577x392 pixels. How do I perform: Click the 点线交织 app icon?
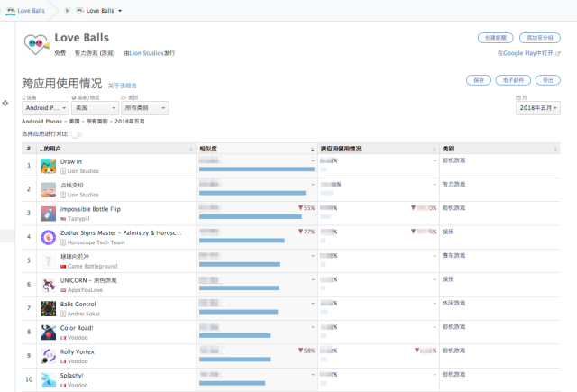[x=48, y=190]
